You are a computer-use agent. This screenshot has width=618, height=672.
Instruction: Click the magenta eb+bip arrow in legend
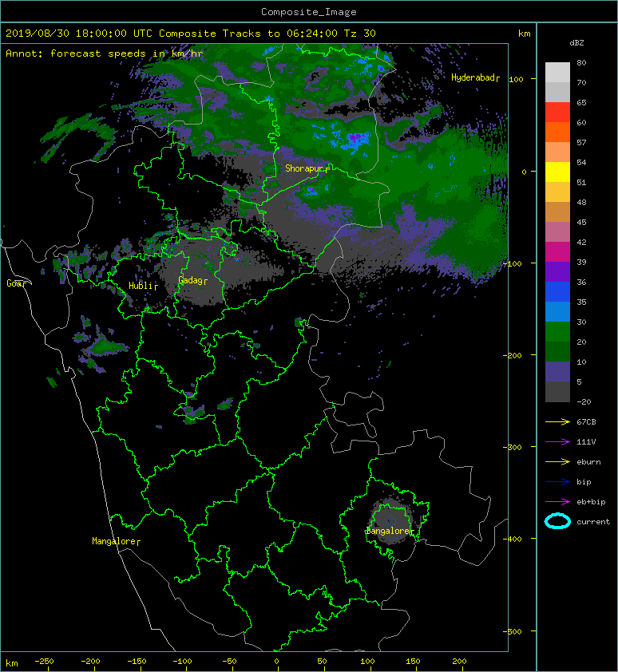[557, 502]
